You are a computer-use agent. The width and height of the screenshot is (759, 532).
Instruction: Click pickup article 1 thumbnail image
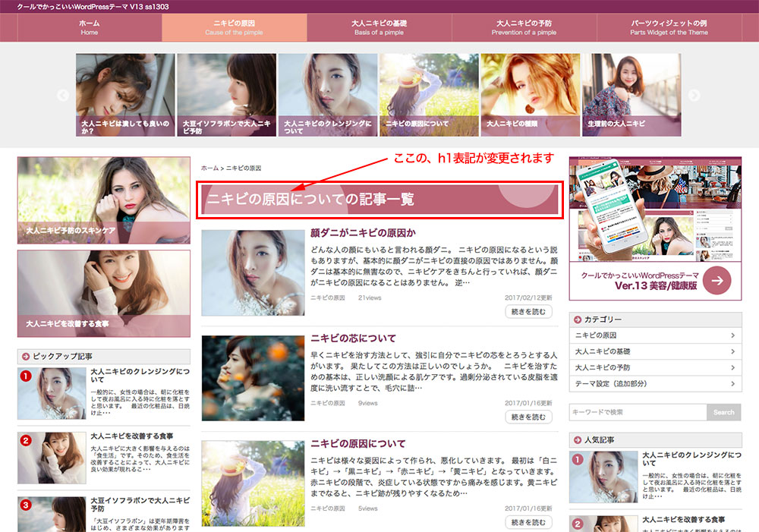[52, 394]
